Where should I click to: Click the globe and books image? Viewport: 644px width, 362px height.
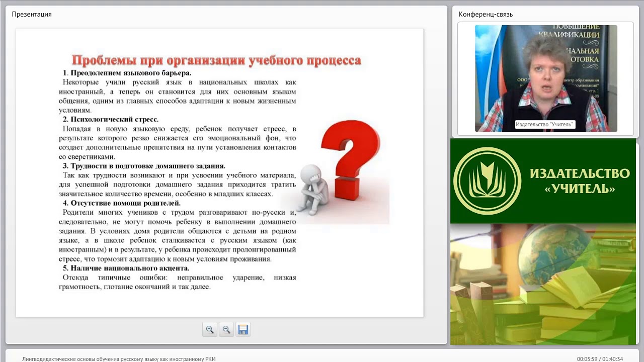543,284
